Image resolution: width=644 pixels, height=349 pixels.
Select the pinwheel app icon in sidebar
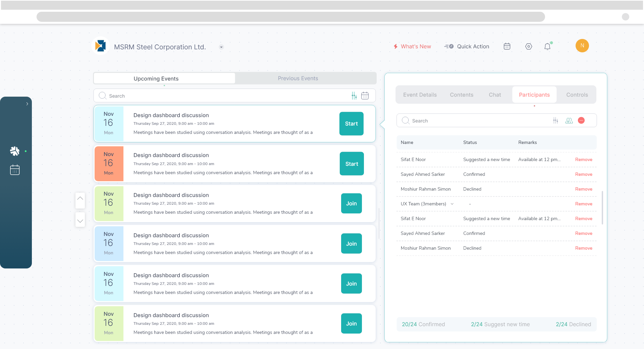[15, 151]
